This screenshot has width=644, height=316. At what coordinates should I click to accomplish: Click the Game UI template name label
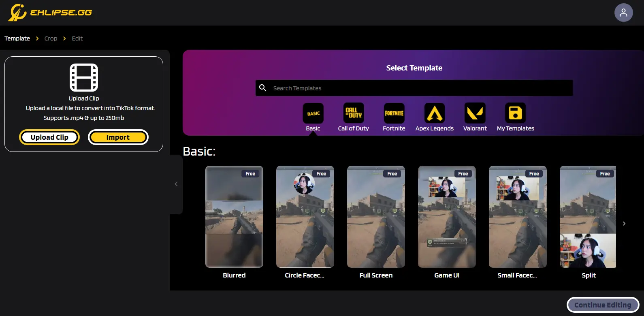coord(447,275)
